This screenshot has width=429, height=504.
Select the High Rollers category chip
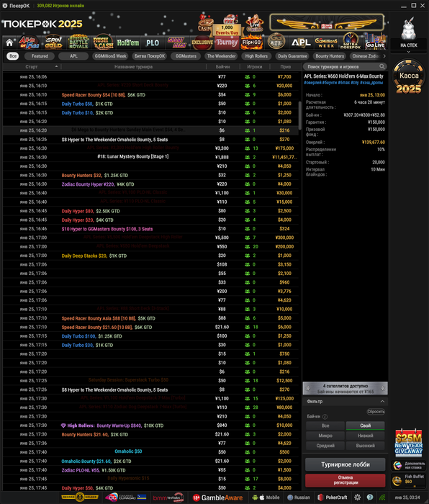[256, 56]
